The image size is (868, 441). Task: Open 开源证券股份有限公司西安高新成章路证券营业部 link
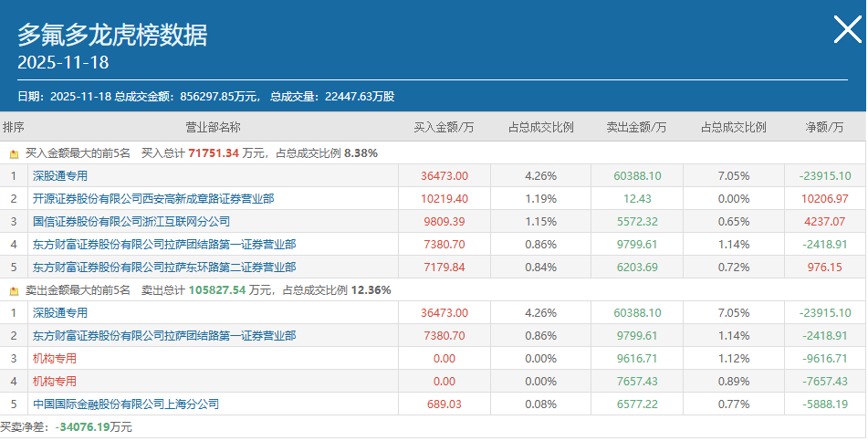153,199
